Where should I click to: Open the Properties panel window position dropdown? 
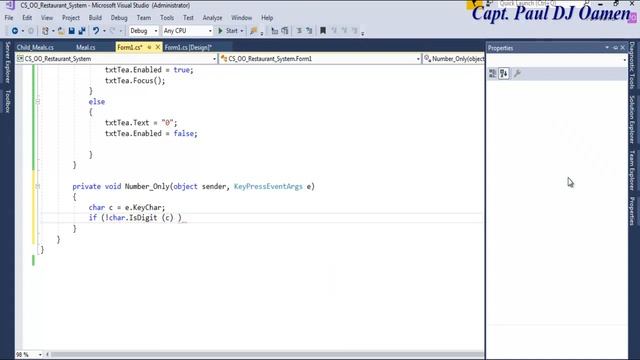[x=607, y=48]
